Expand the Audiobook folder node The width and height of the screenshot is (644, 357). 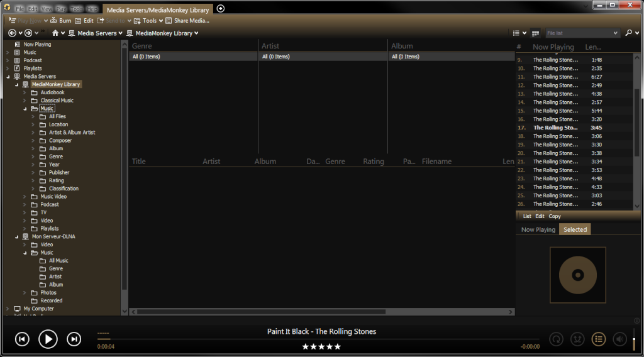[x=25, y=92]
